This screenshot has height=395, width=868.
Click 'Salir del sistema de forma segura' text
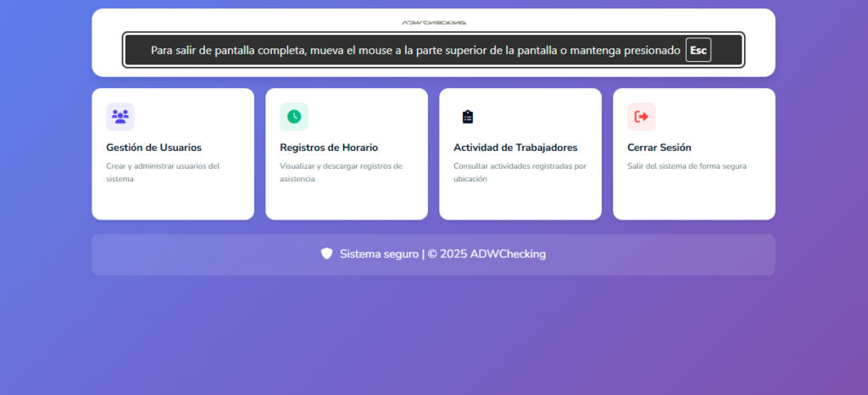(687, 166)
